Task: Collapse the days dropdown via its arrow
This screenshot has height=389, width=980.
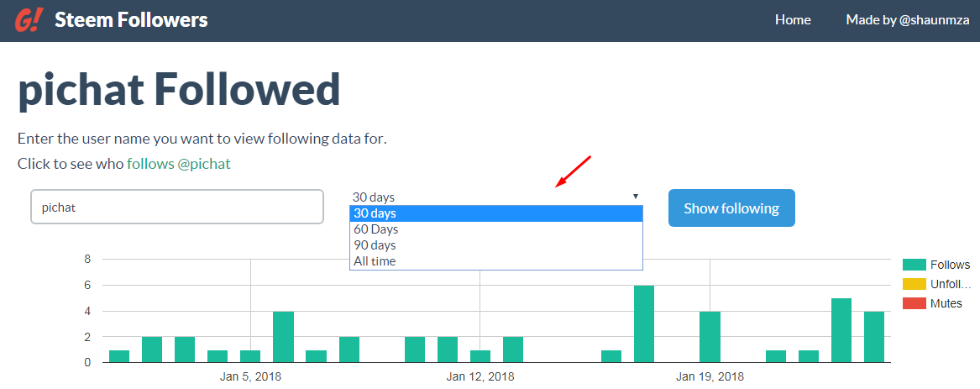Action: tap(636, 197)
